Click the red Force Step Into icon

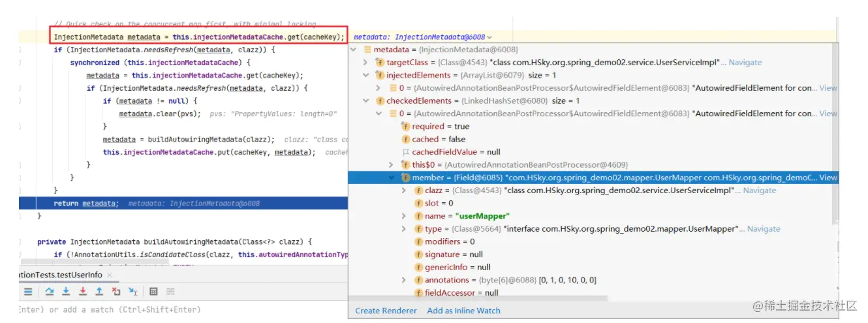pyautogui.click(x=82, y=292)
